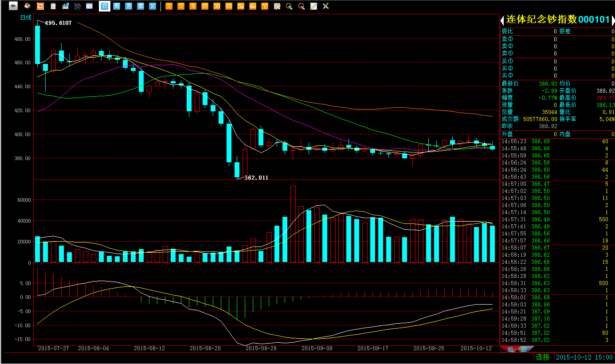Go to previous index using left arrow
Screen dimensions: 615x364
point(502,20)
